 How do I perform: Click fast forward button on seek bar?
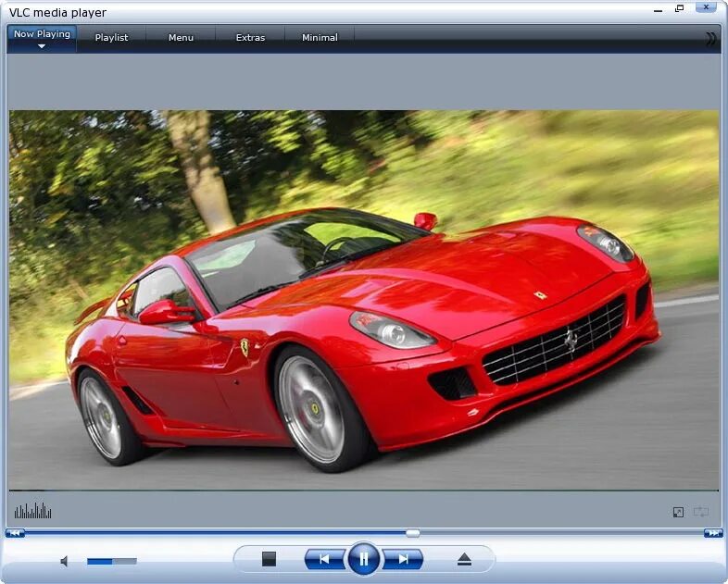pyautogui.click(x=713, y=533)
